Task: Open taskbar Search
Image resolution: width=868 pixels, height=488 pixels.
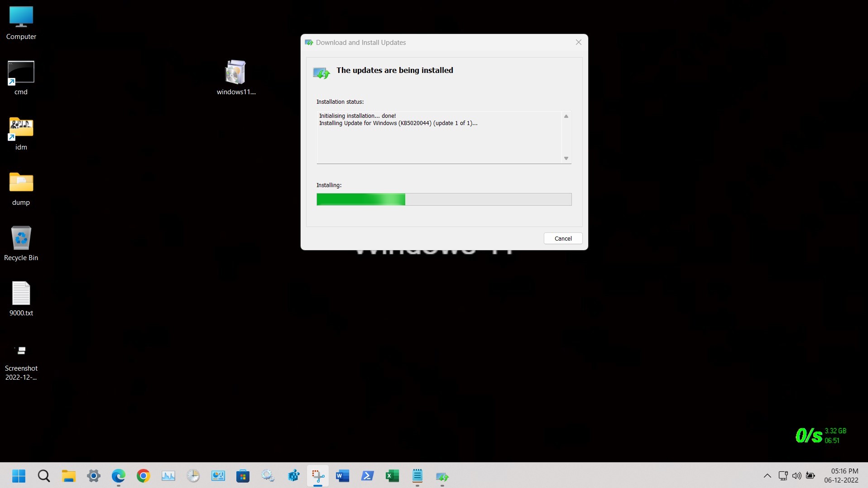Action: 44,476
